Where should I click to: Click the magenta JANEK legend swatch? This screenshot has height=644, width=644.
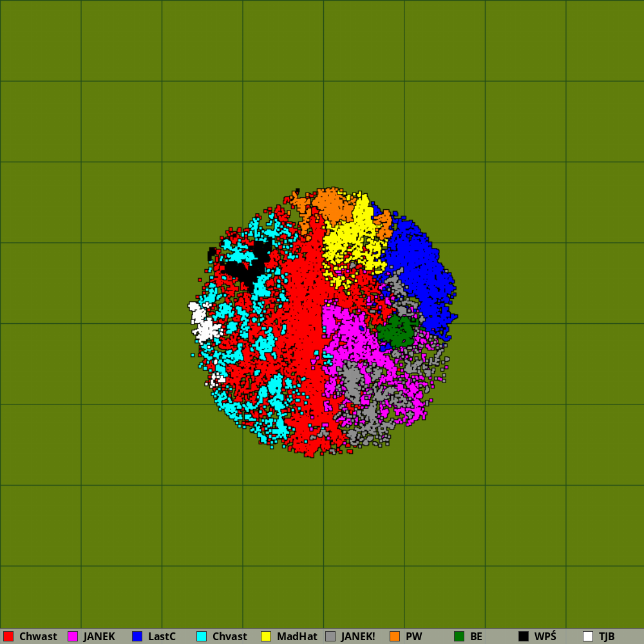[x=73, y=636]
